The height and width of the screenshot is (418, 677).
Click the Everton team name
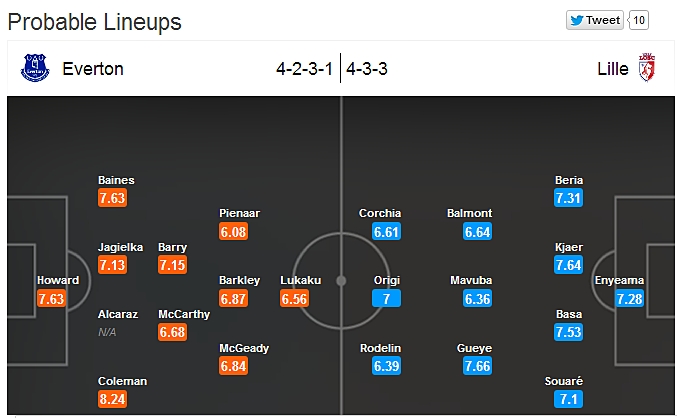pyautogui.click(x=93, y=69)
